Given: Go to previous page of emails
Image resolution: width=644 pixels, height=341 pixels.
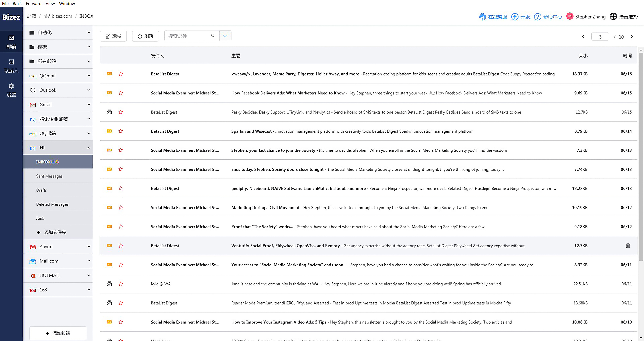Looking at the screenshot, I should point(583,36).
